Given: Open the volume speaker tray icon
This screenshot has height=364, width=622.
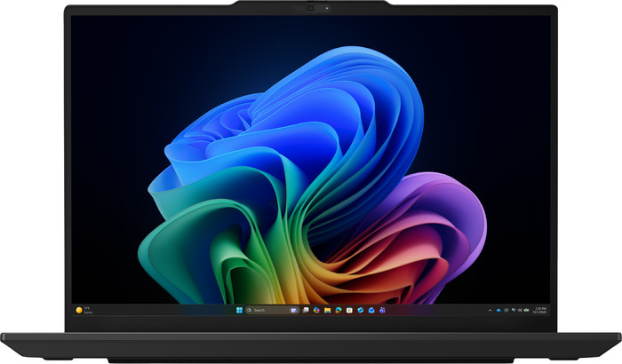Looking at the screenshot, I should point(520,310).
